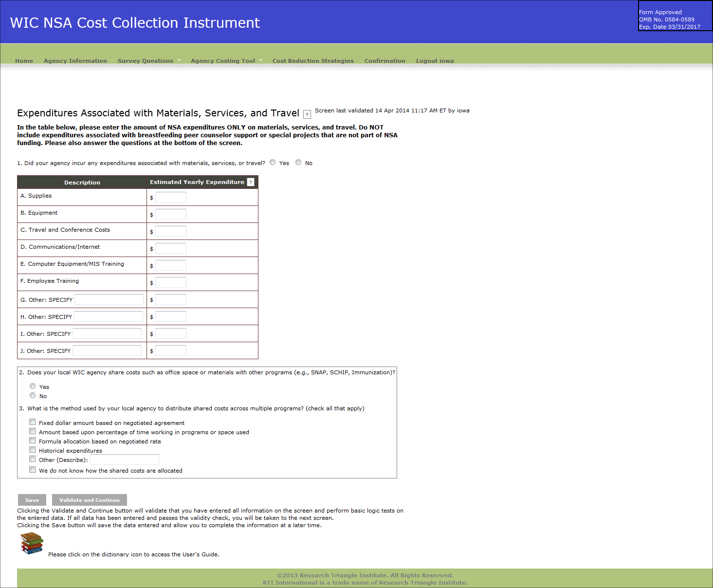Screen dimensions: 713x588
Task: Click the Supplies expenditure amount field
Action: click(171, 197)
